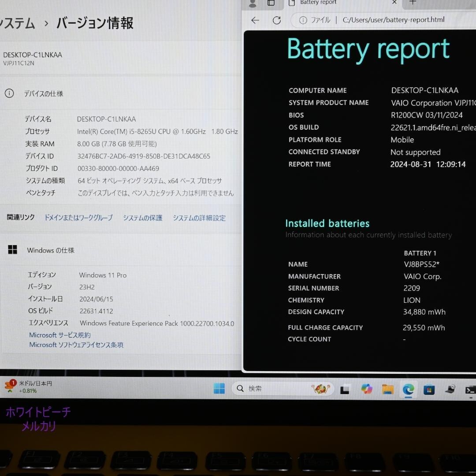476x476 pixels.
Task: Click the SERIAL NUMBER value 2209
Action: pos(412,288)
